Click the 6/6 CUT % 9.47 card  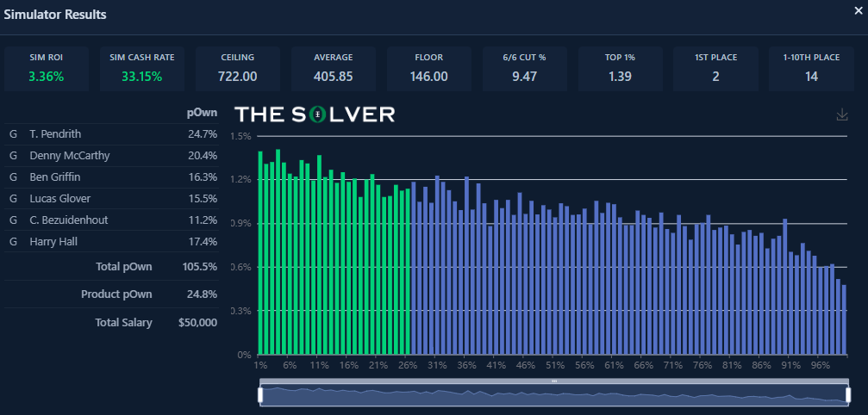point(524,69)
